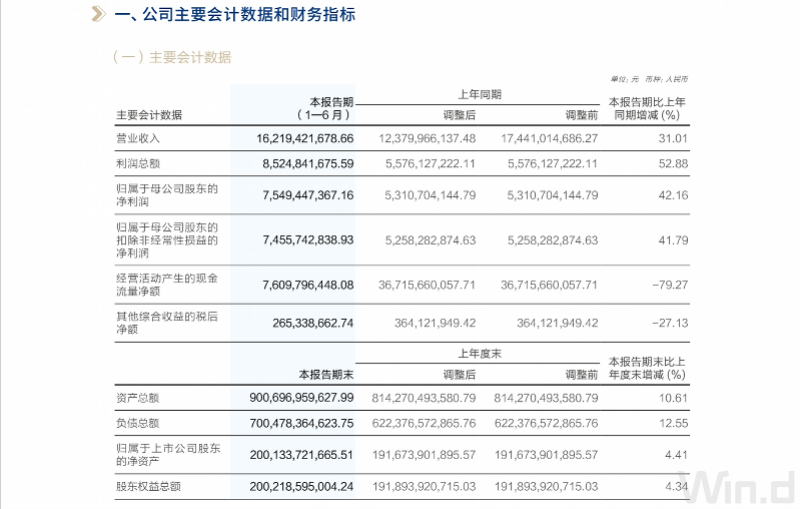
Task: Click the unit note 单位:元 币种:人民币
Action: (x=649, y=79)
